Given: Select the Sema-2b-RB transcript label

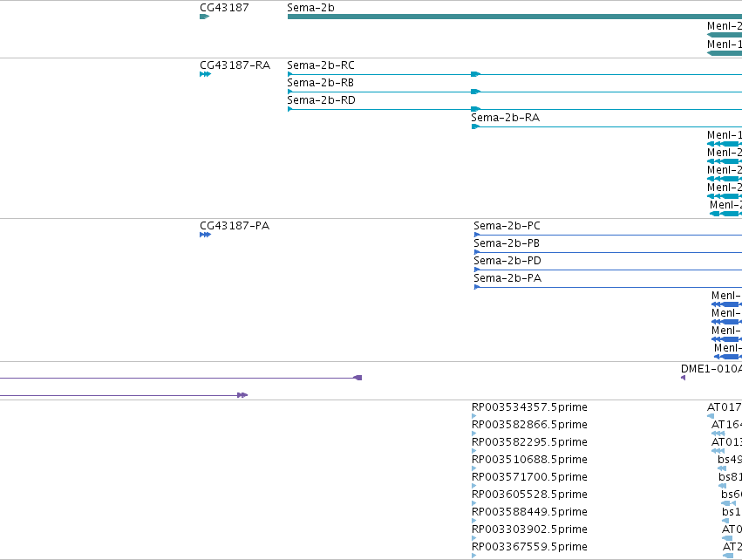Looking at the screenshot, I should pos(320,83).
